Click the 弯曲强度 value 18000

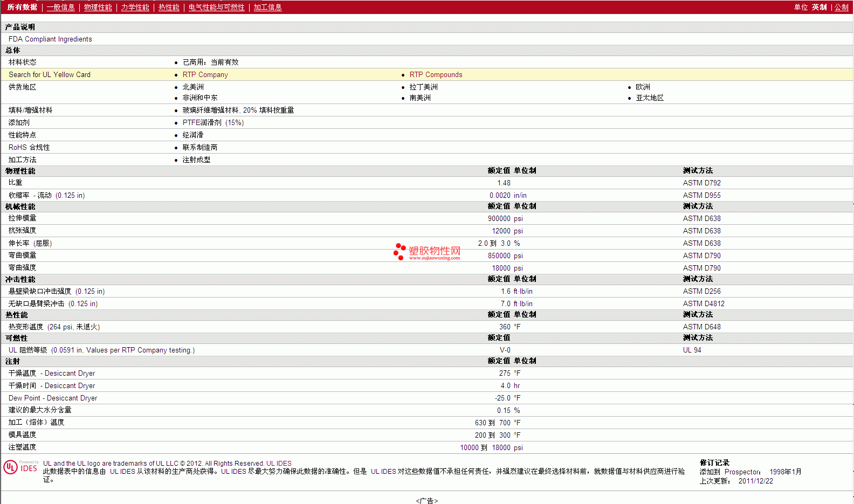(501, 268)
